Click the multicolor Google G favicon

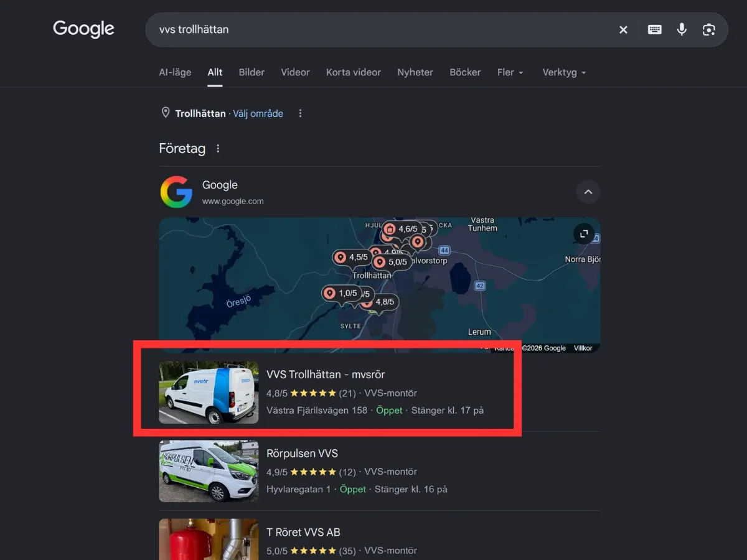click(176, 192)
